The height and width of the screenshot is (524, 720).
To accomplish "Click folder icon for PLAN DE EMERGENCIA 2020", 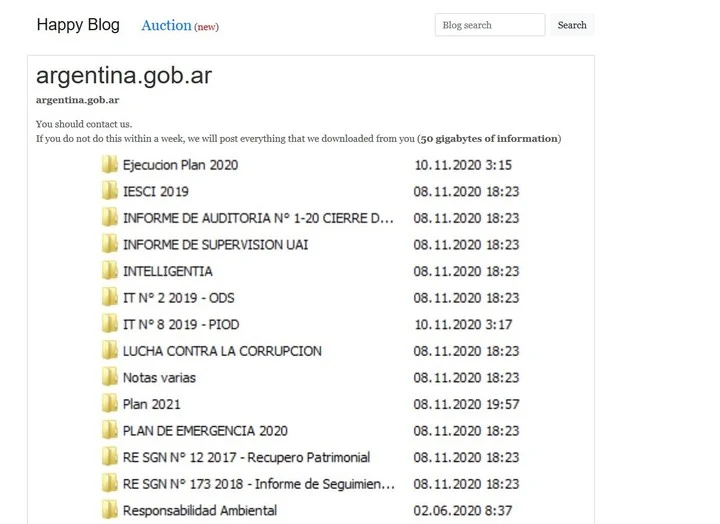I will tap(109, 431).
